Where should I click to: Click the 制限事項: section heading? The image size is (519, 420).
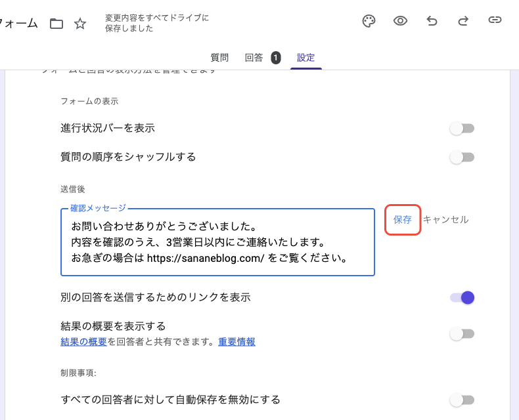click(x=78, y=373)
